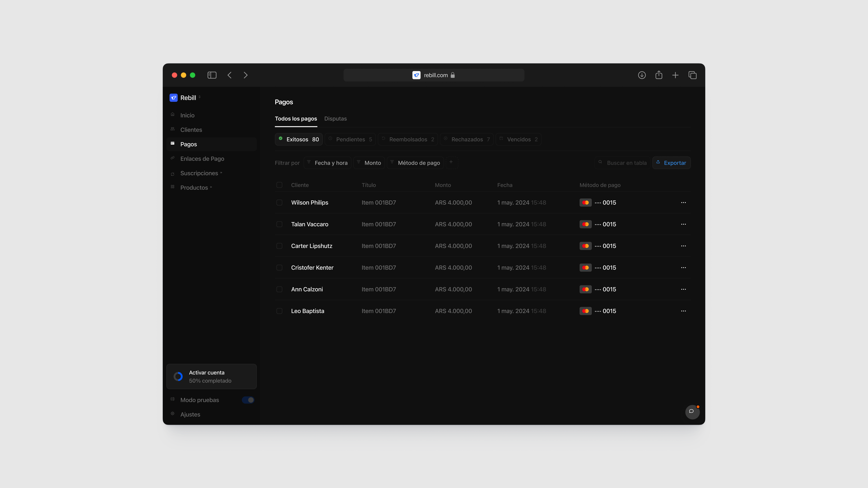Switch to the Disputas tab
The image size is (868, 488).
point(335,119)
